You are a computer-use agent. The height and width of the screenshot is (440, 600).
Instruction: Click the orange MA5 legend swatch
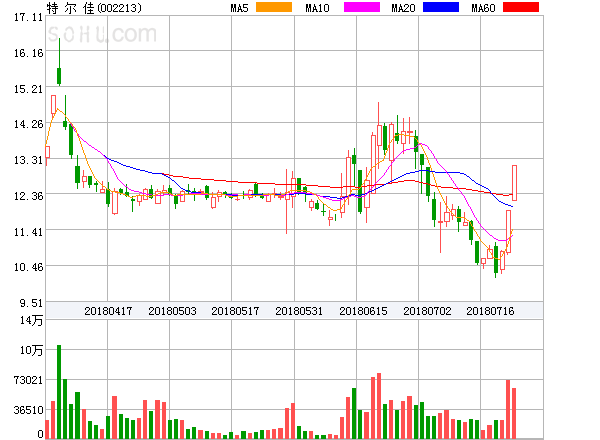274,7
